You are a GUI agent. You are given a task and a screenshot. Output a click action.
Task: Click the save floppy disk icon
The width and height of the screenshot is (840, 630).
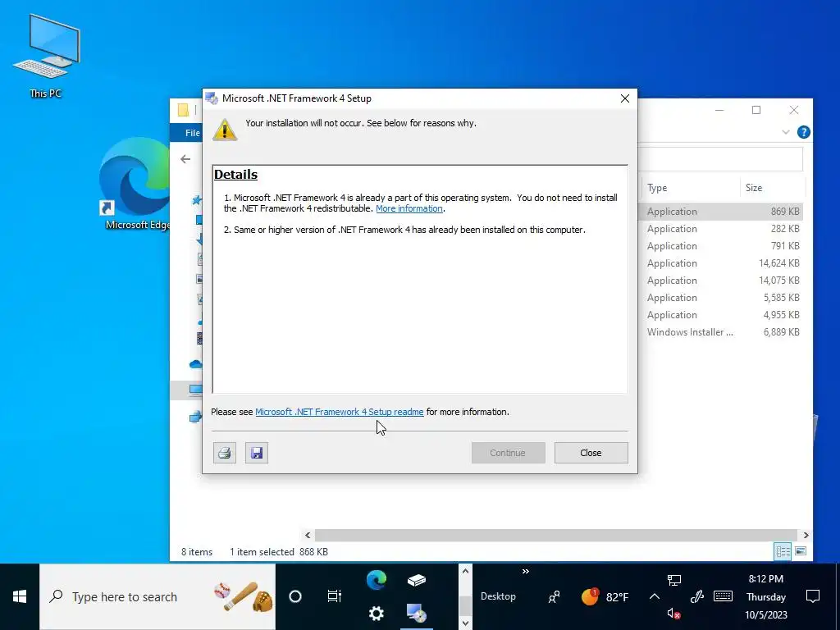pos(257,453)
